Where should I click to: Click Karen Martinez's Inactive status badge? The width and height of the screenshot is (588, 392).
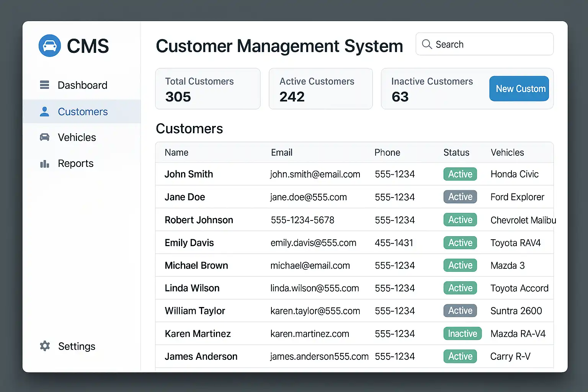[x=462, y=334]
